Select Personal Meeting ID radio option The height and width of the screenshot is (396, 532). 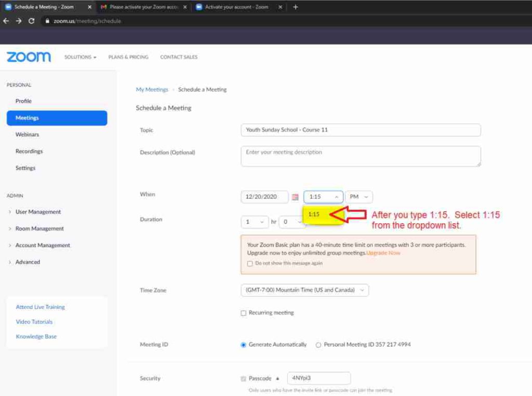(318, 345)
